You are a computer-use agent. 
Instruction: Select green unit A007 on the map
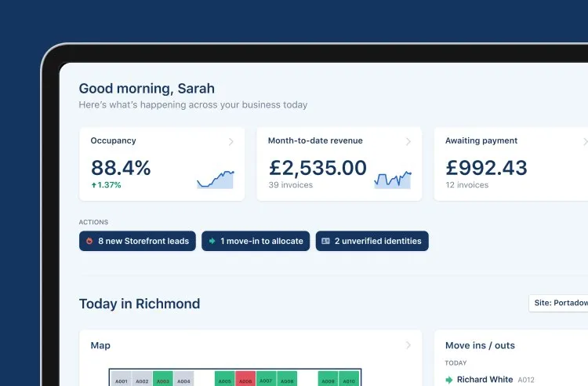click(x=266, y=379)
